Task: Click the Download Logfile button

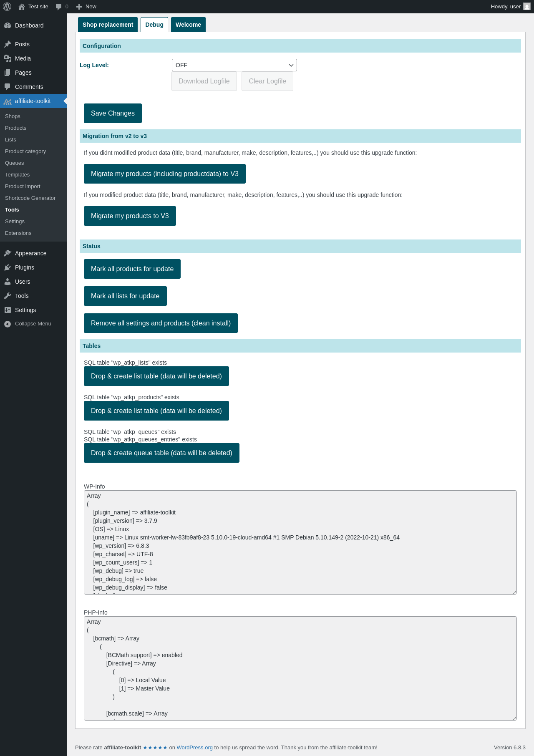Action: pos(204,81)
